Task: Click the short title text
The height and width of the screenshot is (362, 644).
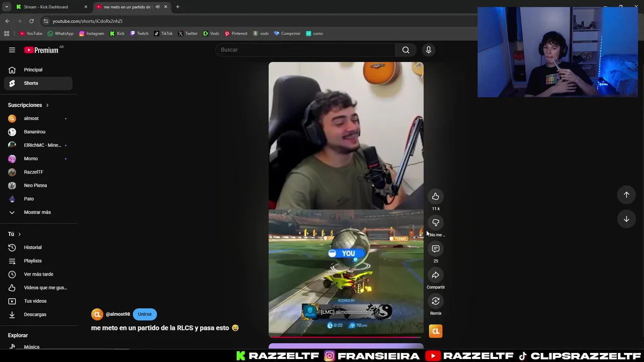Action: point(165,328)
